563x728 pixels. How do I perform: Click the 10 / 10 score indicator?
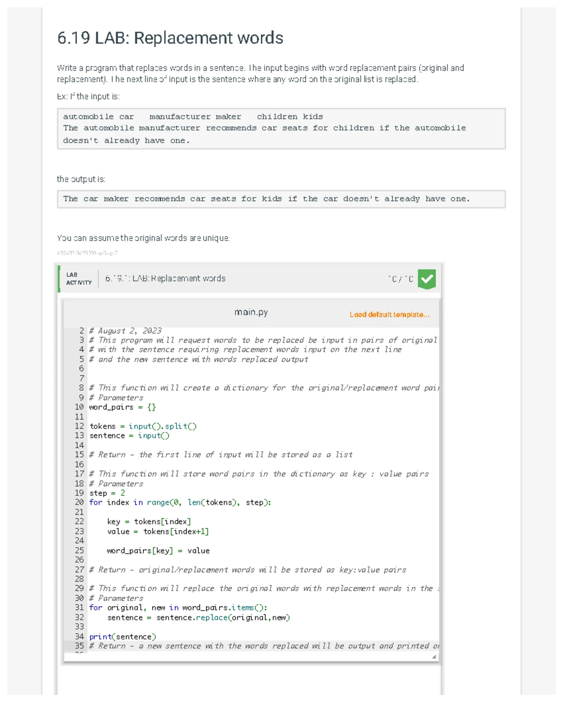click(x=400, y=279)
